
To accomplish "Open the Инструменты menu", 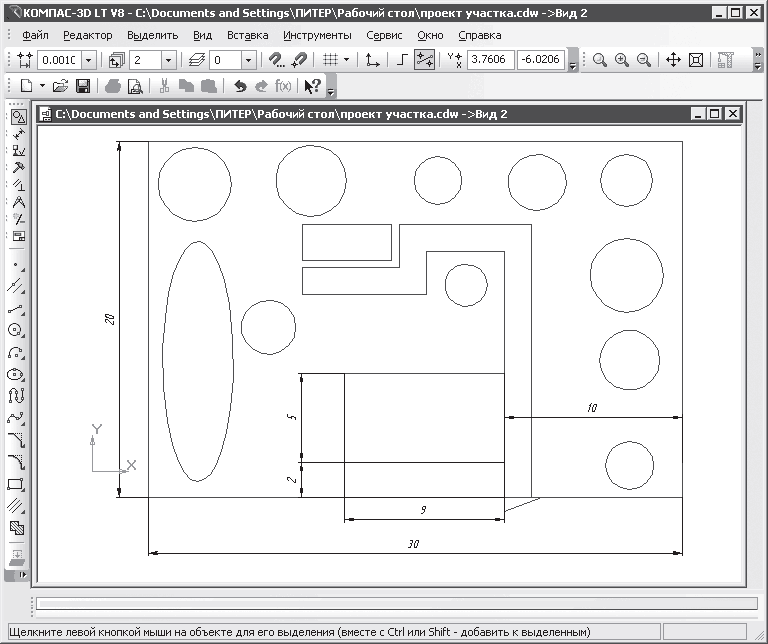I will [316, 35].
